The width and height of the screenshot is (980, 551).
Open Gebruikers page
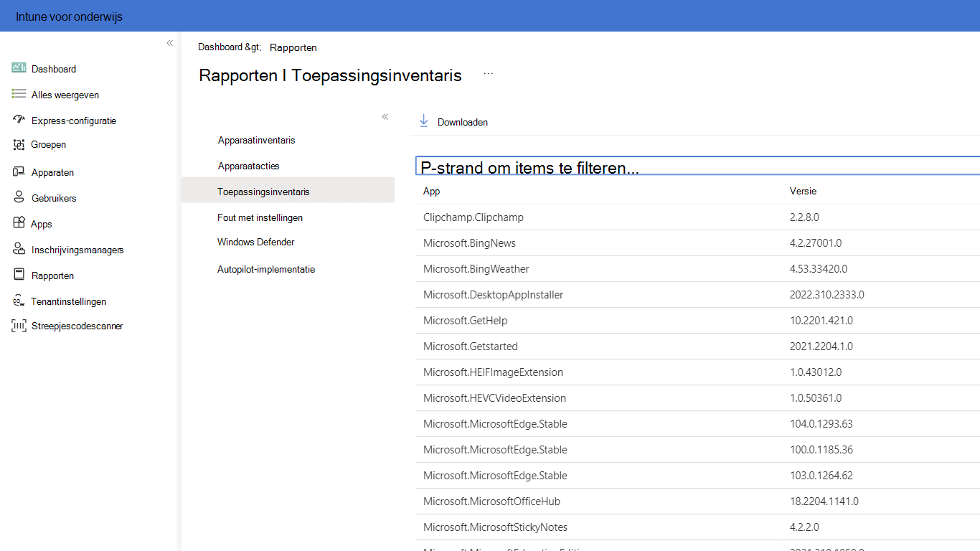(54, 198)
